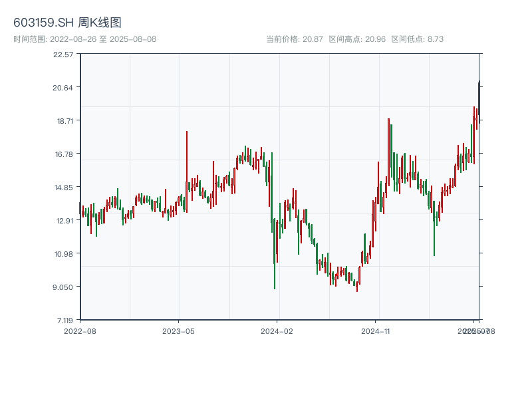Screen dimensions: 532x399
Task: Click the chart title 603159.SH 周K线图
Action: click(x=67, y=23)
